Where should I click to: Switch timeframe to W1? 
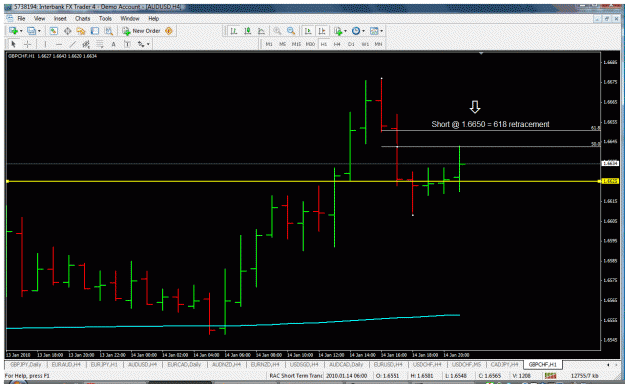(365, 44)
